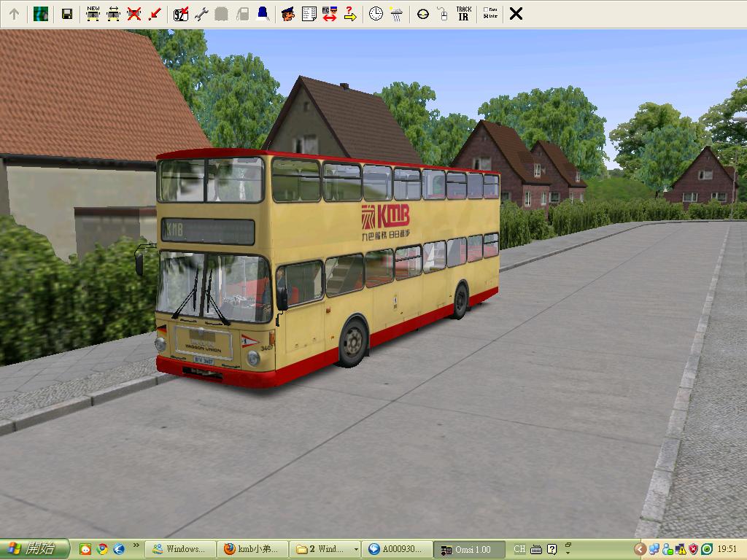Click the green circular tray icon
The height and width of the screenshot is (560, 747).
coord(707,549)
